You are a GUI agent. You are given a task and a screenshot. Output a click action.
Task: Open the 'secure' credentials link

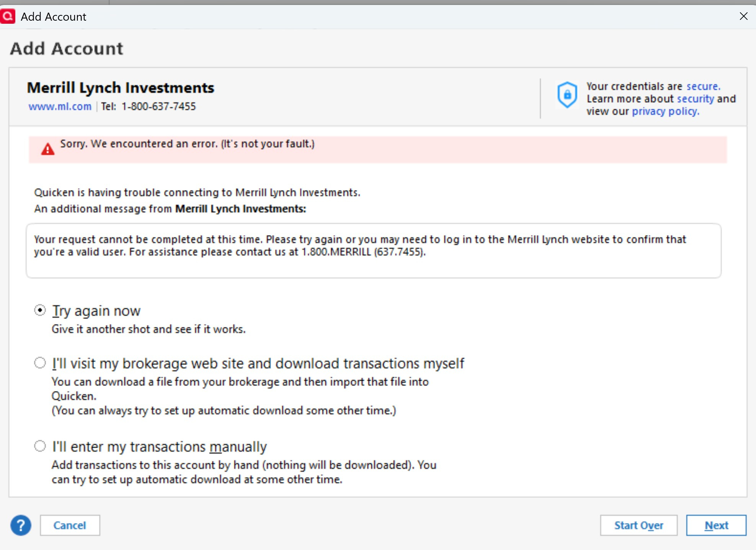coord(703,86)
